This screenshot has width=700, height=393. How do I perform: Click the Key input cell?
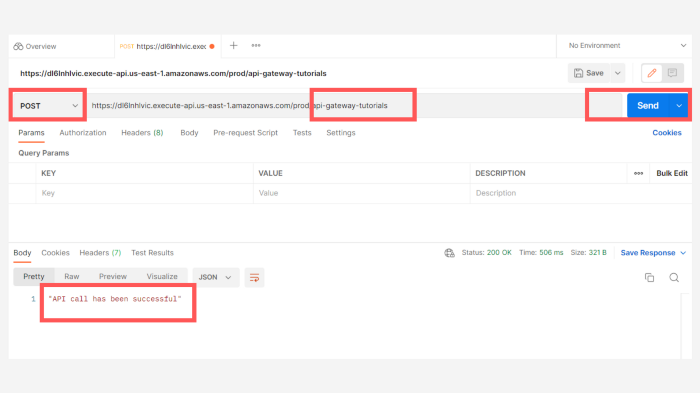(145, 193)
